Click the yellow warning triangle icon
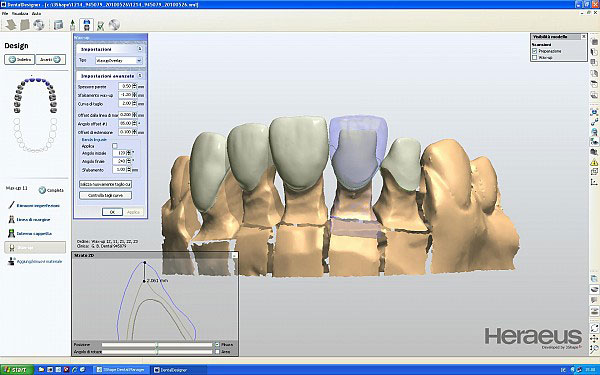The width and height of the screenshot is (600, 375). tap(594, 162)
